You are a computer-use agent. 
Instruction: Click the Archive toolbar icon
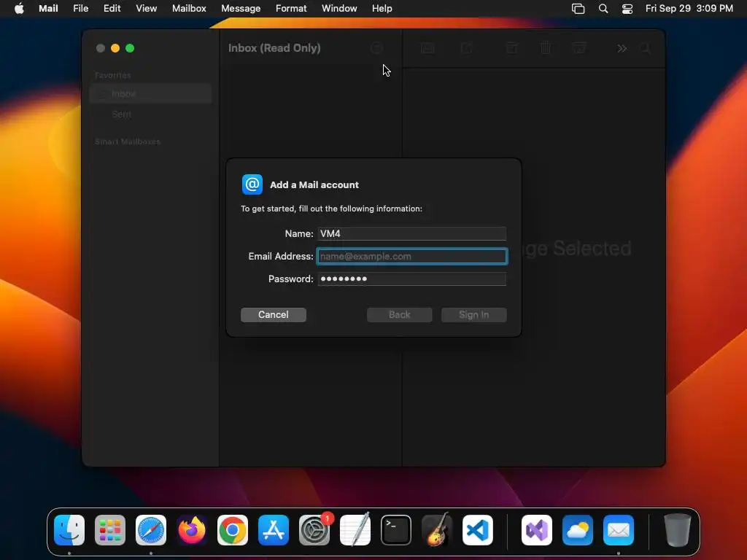pyautogui.click(x=512, y=48)
